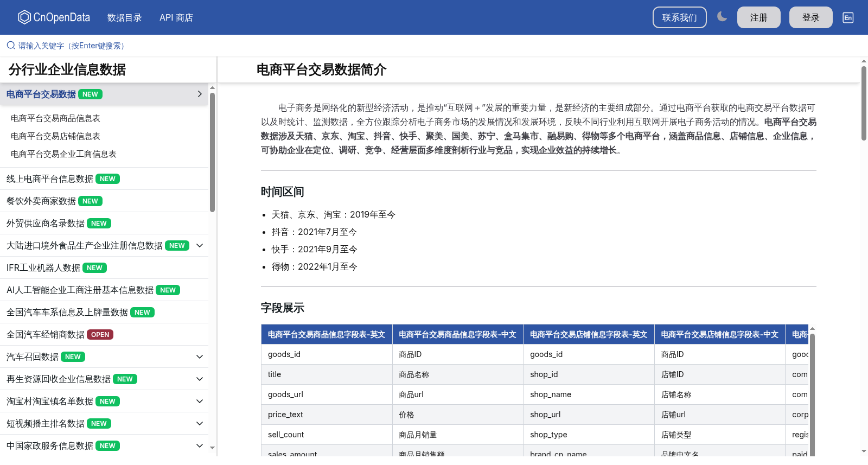This screenshot has width=868, height=465.
Task: Click the field table's vertical scrollbar
Action: 812,396
